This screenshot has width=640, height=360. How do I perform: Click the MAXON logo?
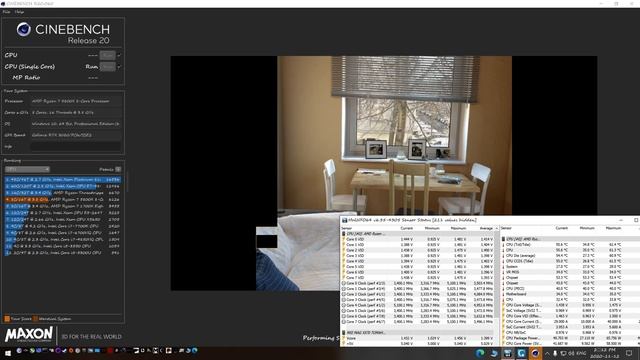[x=29, y=335]
